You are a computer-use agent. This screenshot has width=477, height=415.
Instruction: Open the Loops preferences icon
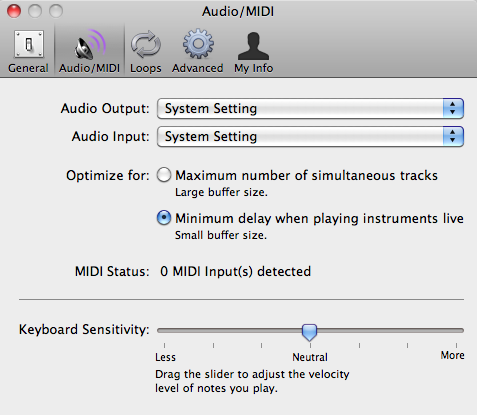(x=146, y=45)
